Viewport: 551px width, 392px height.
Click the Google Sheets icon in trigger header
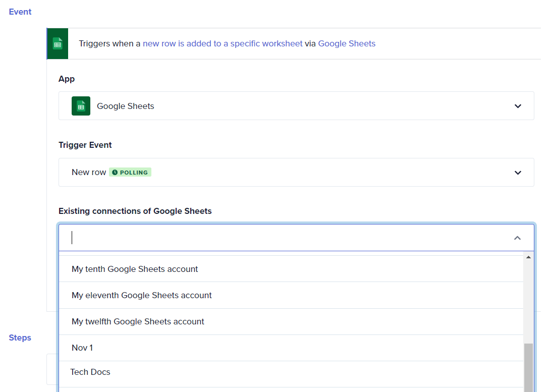coord(58,43)
